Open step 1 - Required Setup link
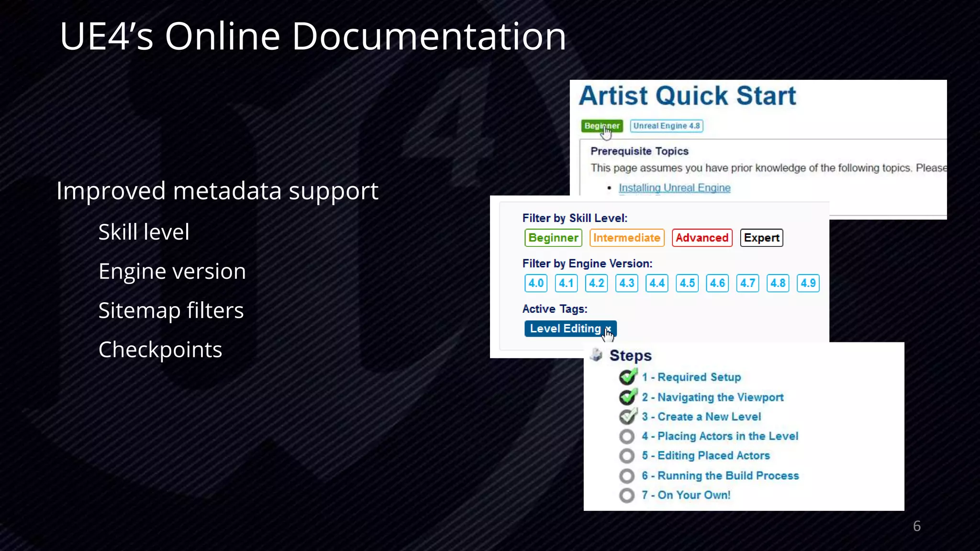The height and width of the screenshot is (551, 980). [x=691, y=377]
